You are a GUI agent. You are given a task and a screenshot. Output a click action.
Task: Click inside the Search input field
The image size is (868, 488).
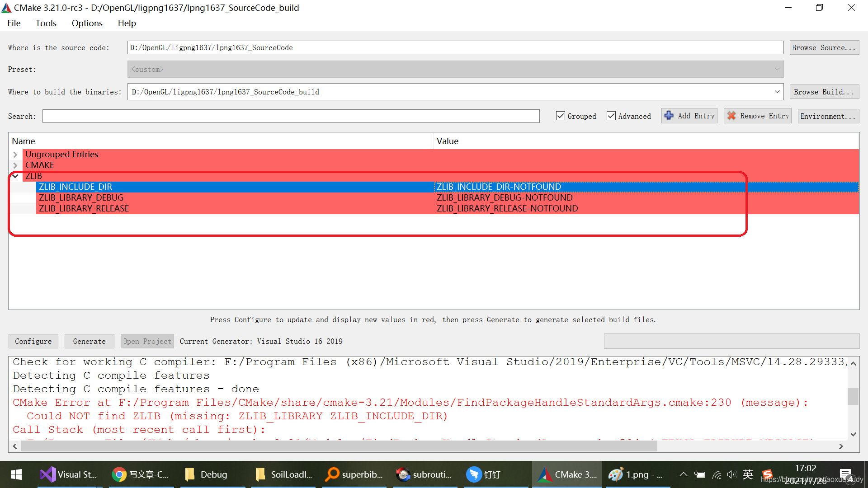coord(291,116)
